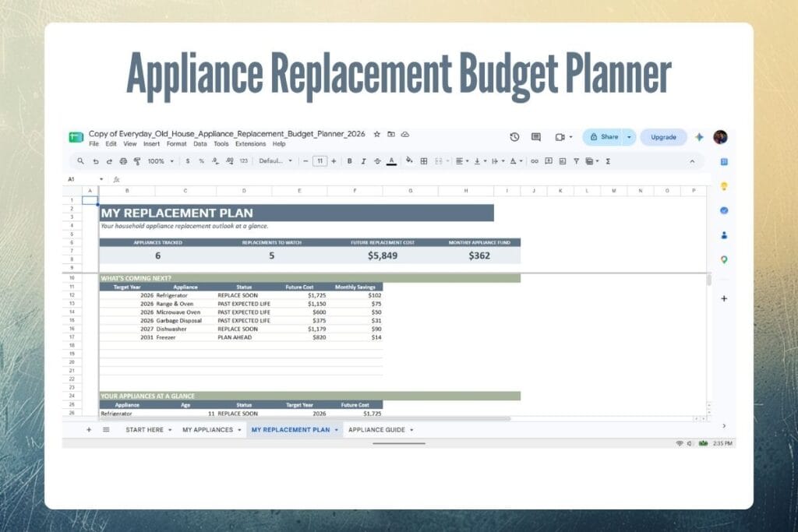Check the cloud document status icon
This screenshot has height=532, width=798.
point(405,134)
